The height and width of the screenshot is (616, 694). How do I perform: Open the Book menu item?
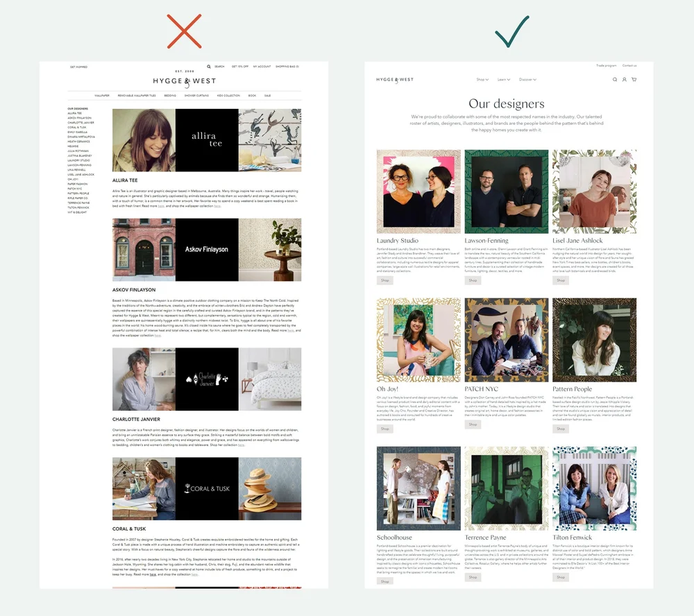(x=253, y=96)
